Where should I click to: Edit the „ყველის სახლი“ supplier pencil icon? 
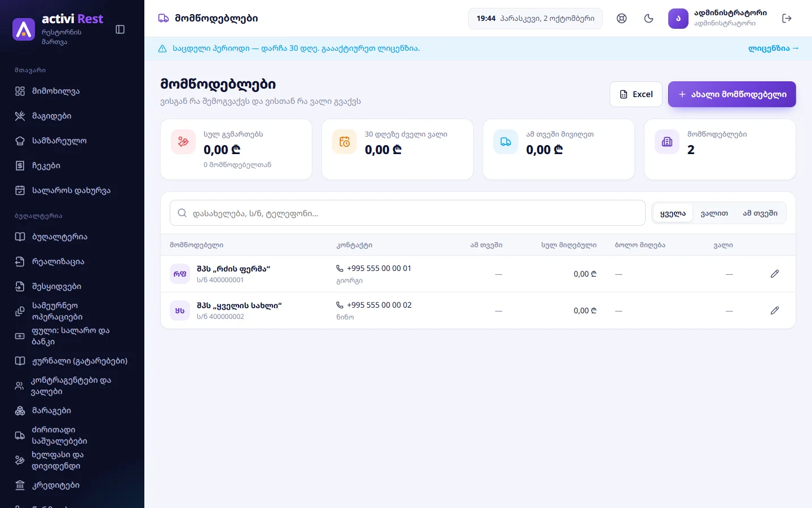pyautogui.click(x=775, y=310)
